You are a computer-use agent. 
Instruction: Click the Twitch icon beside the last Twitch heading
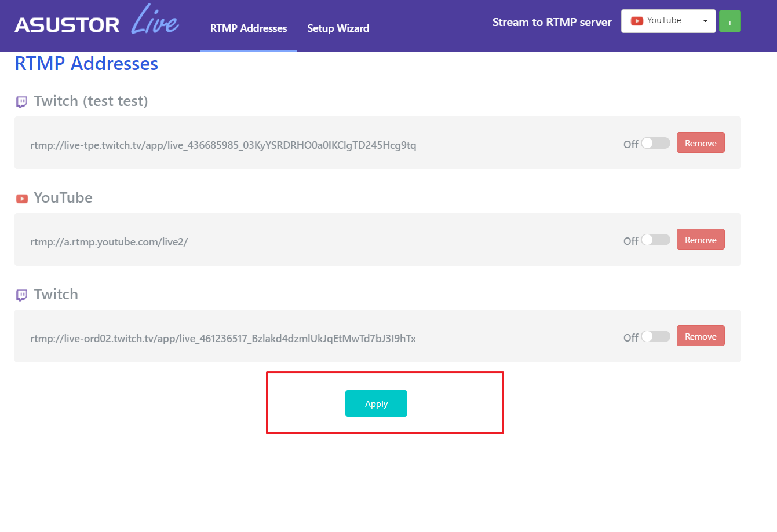pyautogui.click(x=21, y=295)
